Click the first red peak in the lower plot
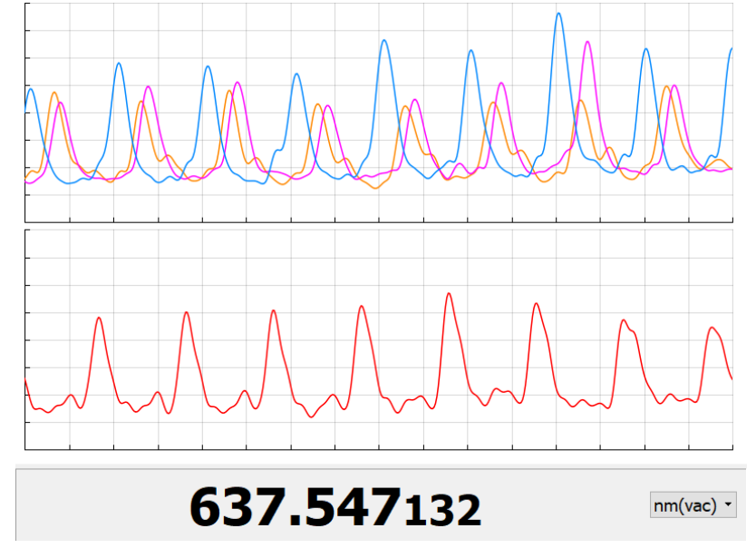756x548 pixels. [x=99, y=318]
